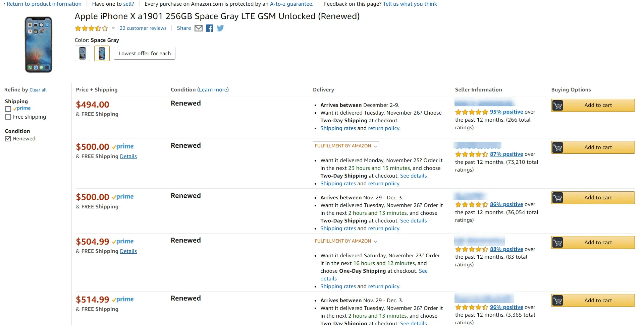Click Shipping rates link in $494.00 offer
644x325 pixels.
pos(338,128)
